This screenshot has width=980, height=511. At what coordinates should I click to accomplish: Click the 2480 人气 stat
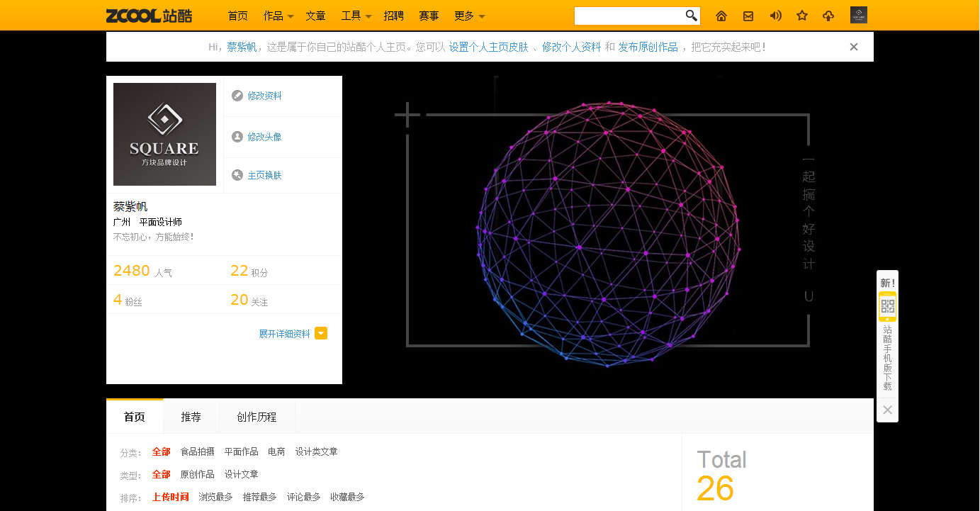tap(142, 271)
